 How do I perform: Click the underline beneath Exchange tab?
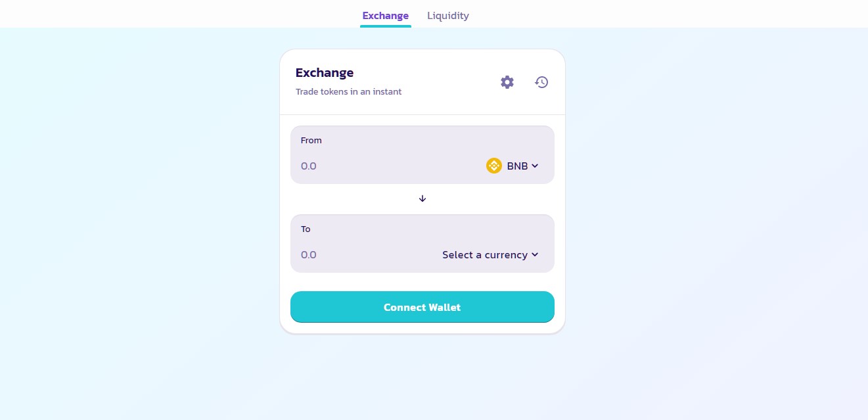pyautogui.click(x=386, y=26)
